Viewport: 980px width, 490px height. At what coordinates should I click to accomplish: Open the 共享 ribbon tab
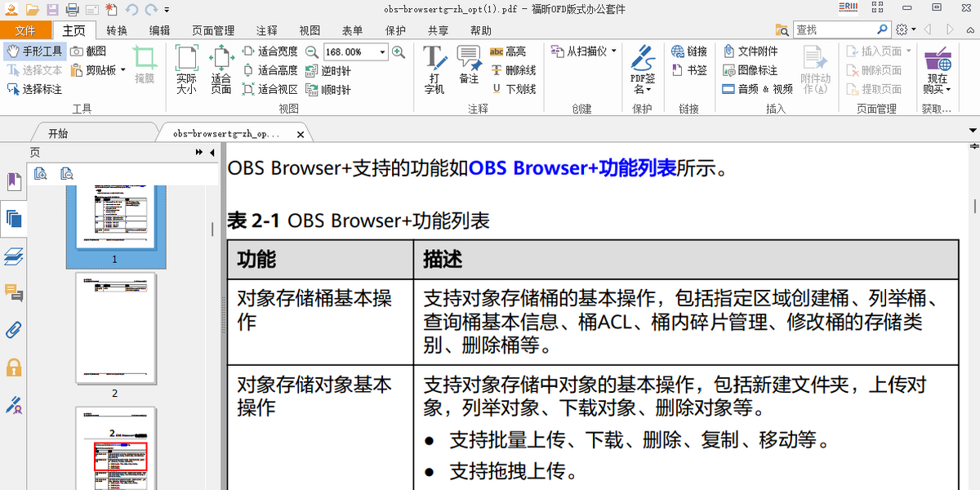pyautogui.click(x=438, y=30)
